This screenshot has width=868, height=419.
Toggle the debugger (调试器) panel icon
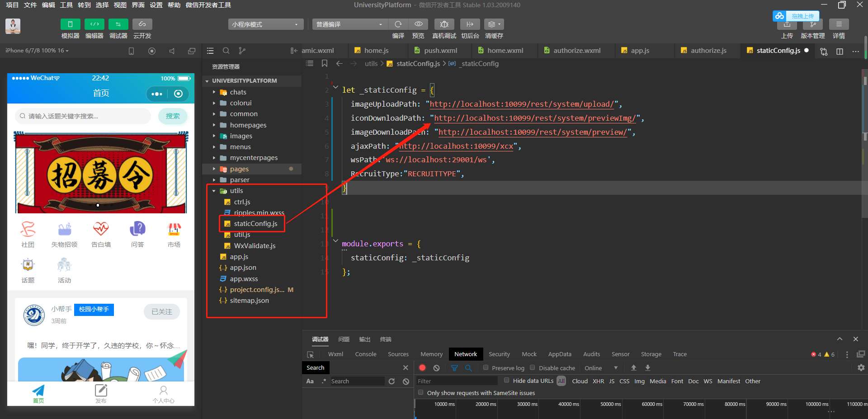tap(118, 24)
